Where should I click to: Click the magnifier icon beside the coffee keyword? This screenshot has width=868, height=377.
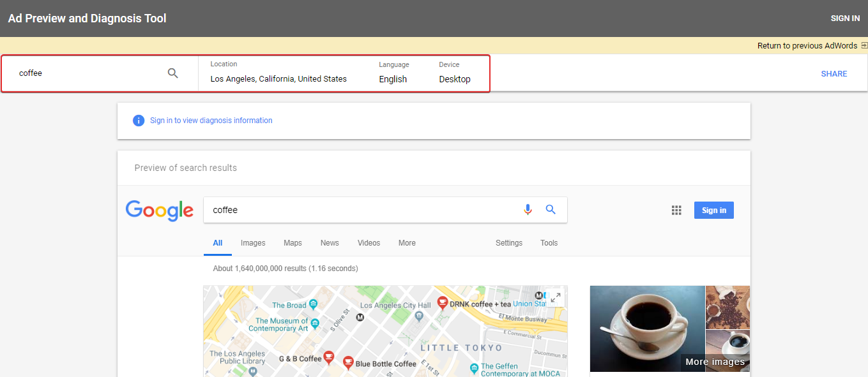click(x=172, y=73)
